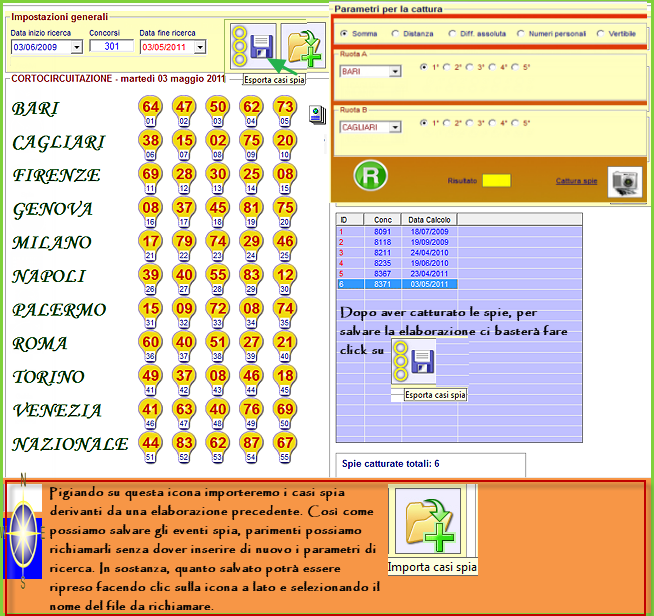Select the Vertibile radio option
This screenshot has height=616, width=654.
point(600,33)
